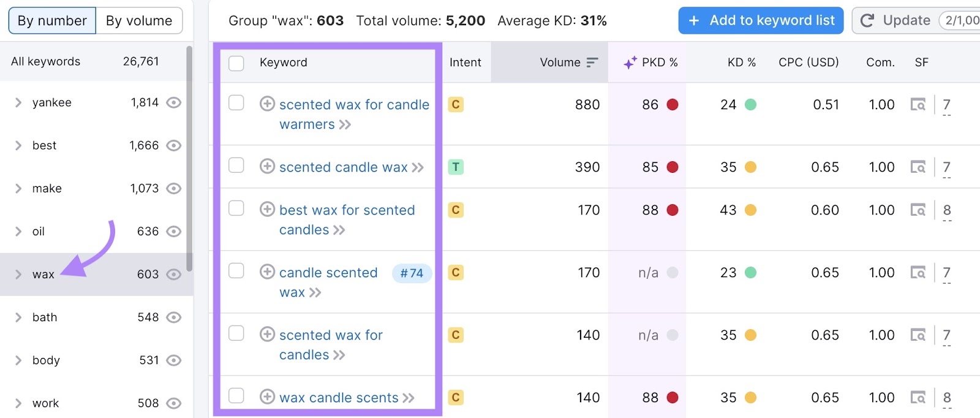Click the keyword groups sidebar scrollbar

coord(189,158)
